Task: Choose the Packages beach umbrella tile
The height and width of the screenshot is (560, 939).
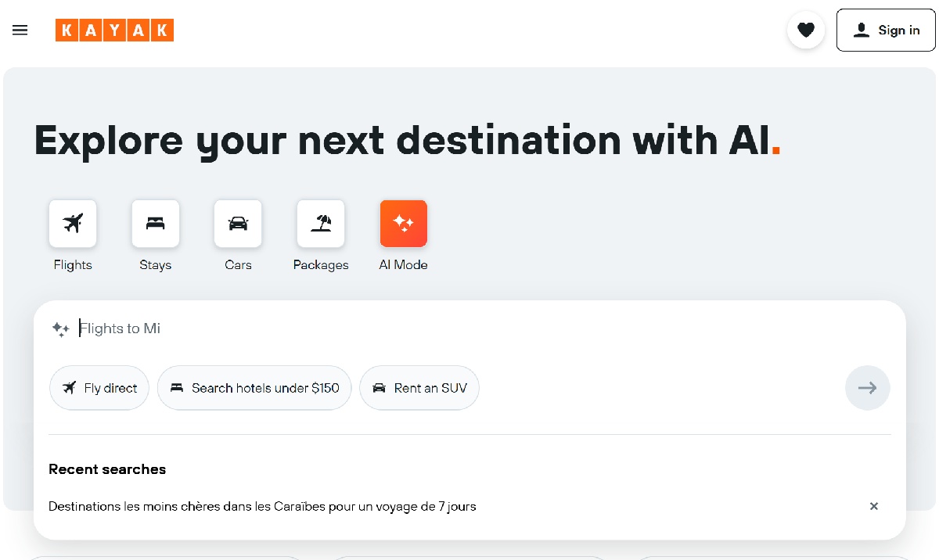Action: 321,224
